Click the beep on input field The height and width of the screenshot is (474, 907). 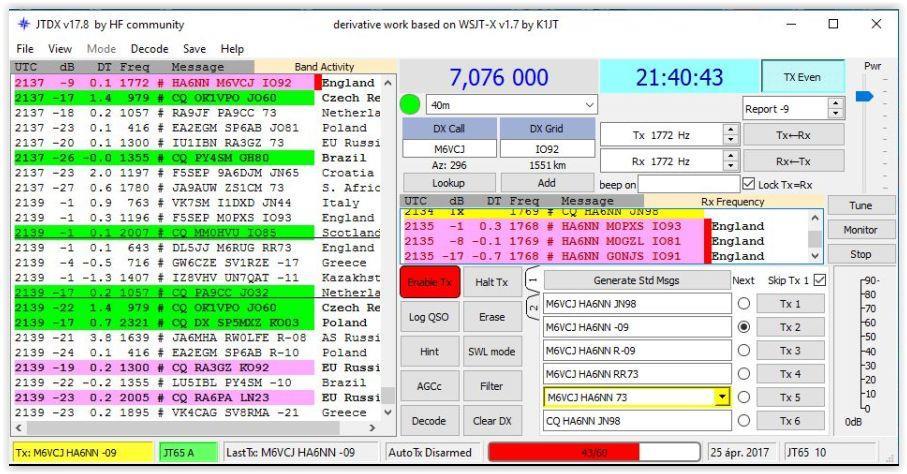[x=688, y=184]
